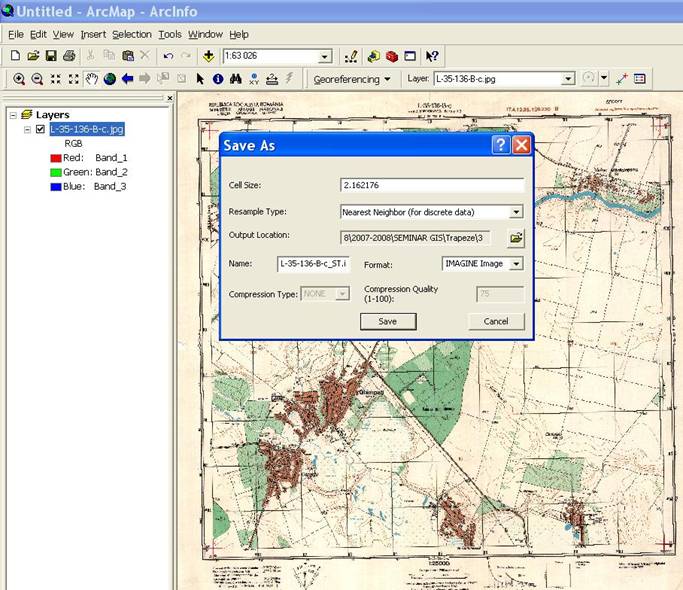Select the Pan hand tool
This screenshot has height=590, width=683.
(x=91, y=79)
